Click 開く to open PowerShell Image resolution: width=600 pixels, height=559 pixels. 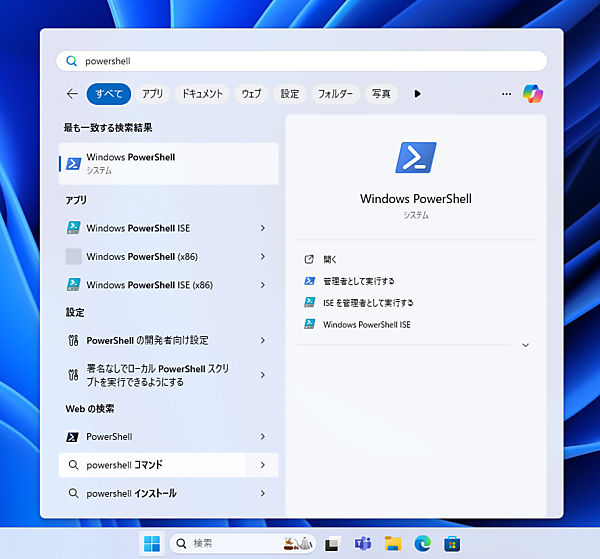pos(330,259)
